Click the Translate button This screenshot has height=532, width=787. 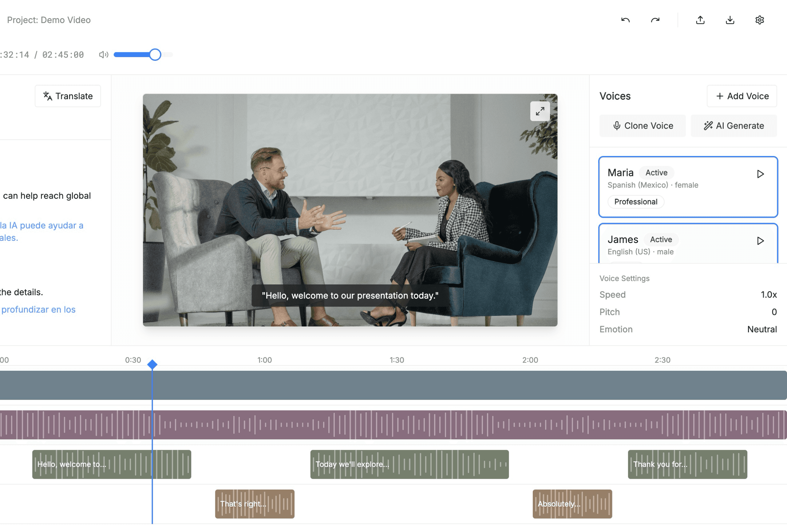68,96
